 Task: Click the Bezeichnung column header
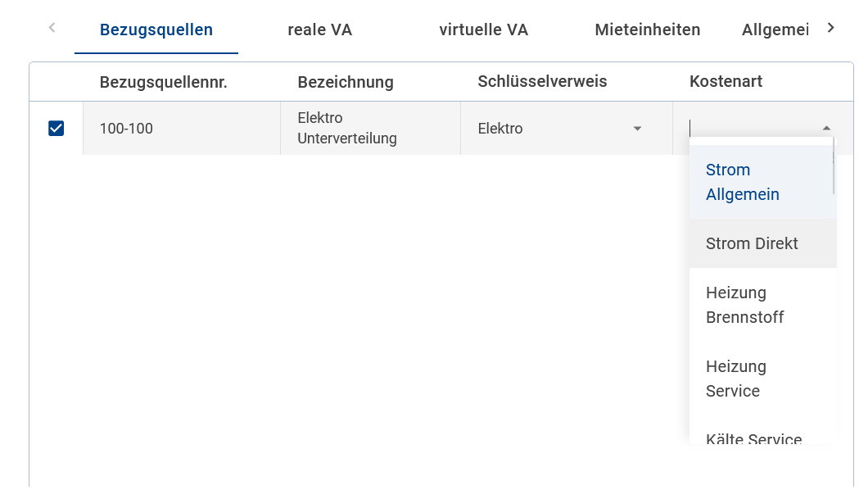point(345,81)
